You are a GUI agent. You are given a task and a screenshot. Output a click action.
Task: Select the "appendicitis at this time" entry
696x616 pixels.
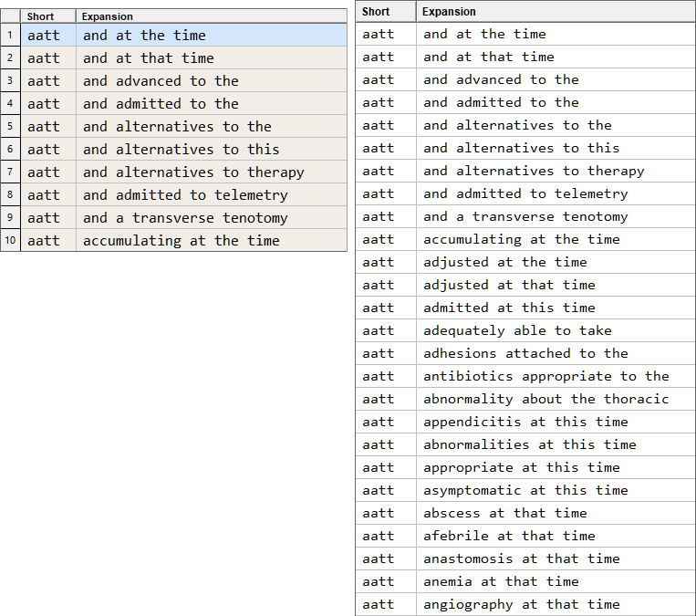tap(525, 422)
